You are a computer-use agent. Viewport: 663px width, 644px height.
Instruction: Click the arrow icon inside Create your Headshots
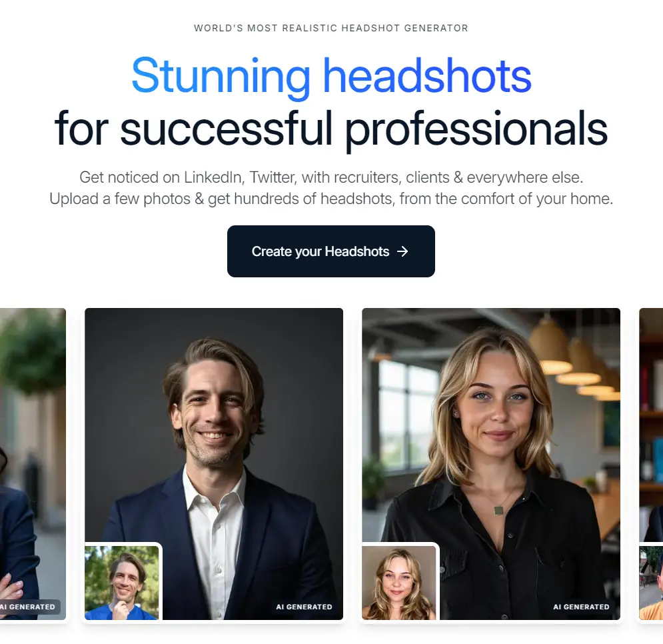[x=402, y=251]
